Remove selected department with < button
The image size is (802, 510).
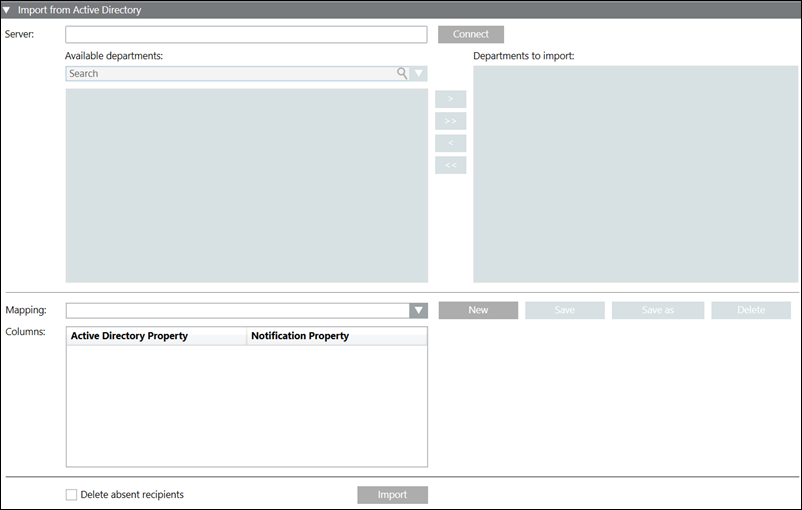450,143
